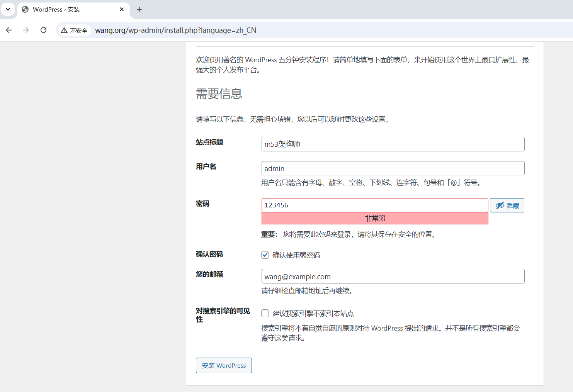Click the 站点标题 label
The width and height of the screenshot is (573, 392).
pyautogui.click(x=209, y=142)
